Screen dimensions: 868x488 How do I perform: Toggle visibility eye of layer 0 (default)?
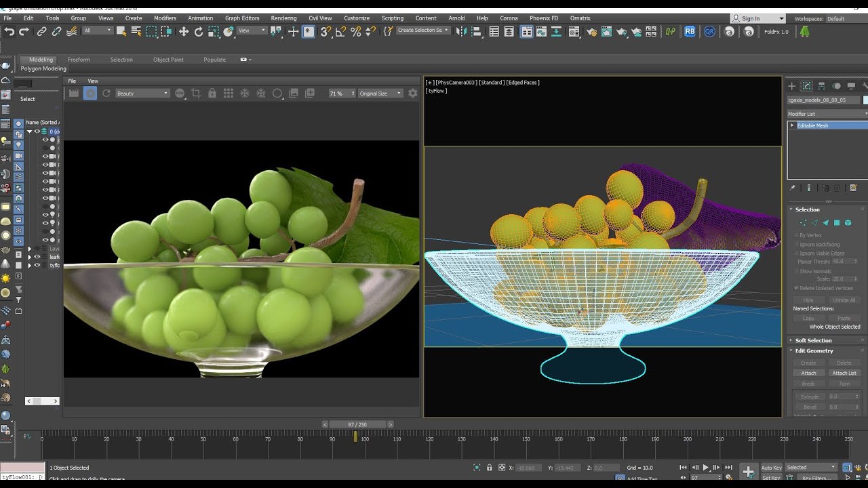(37, 131)
